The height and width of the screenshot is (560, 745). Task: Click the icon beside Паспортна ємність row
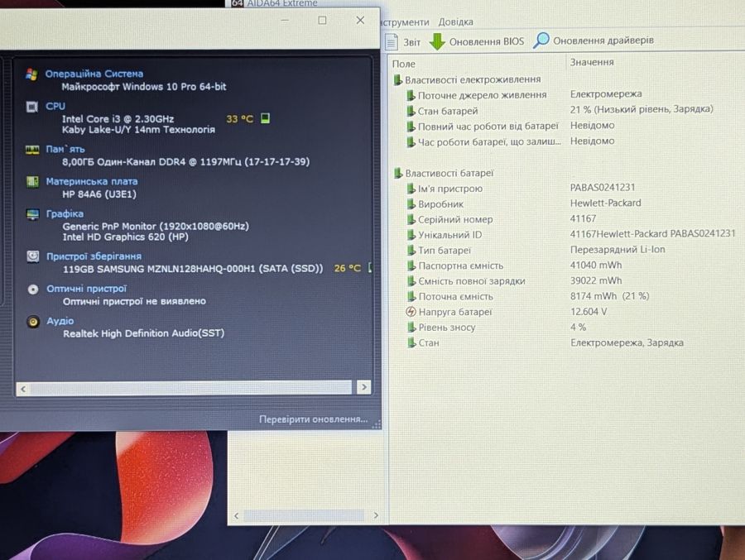pos(411,266)
